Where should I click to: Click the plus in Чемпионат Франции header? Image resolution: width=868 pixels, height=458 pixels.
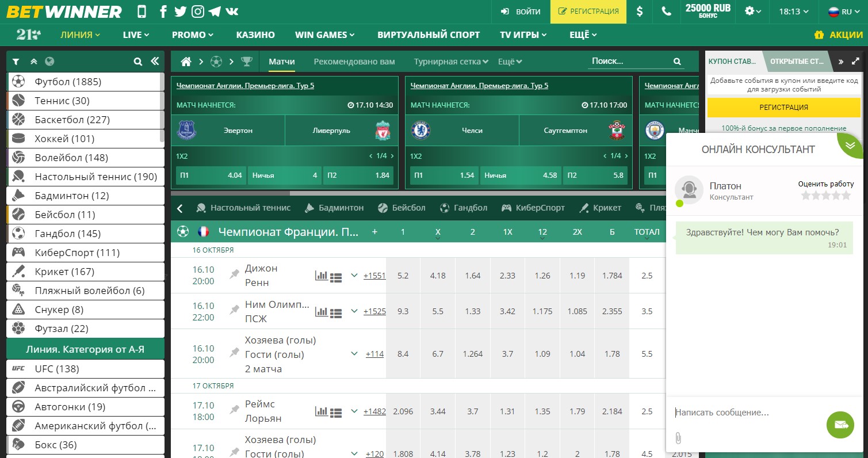click(375, 232)
